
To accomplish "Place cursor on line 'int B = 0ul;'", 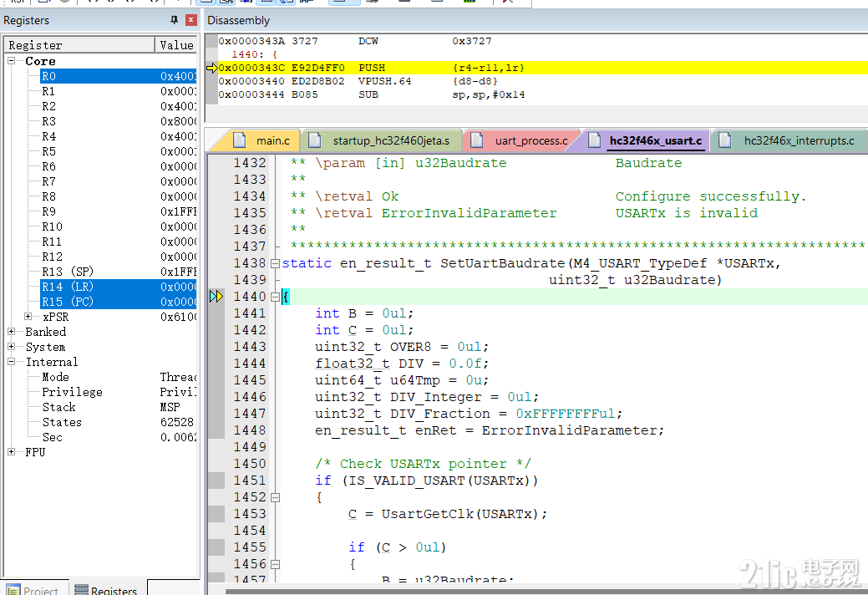I will 364,313.
